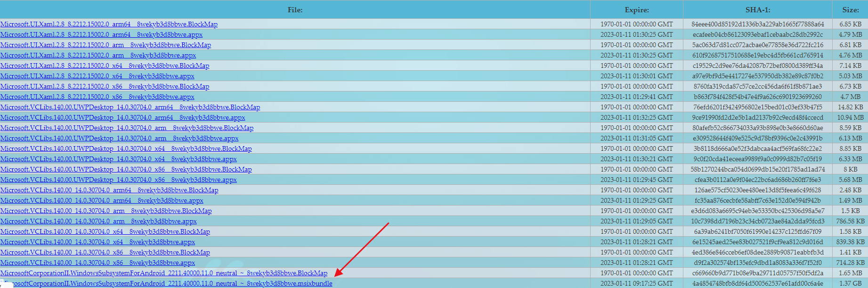Image resolution: width=868 pixels, height=288 pixels.
Task: Download Microsoft.VCLibs.140.00 14.0.30704.0 x86 appx
Action: point(97,263)
